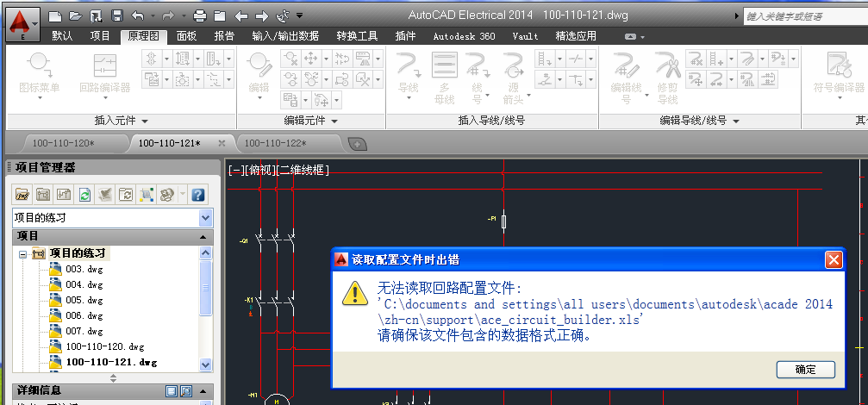Viewport: 868px width, 405px height.
Task: Switch to the 面板 ribbon tab
Action: (186, 36)
